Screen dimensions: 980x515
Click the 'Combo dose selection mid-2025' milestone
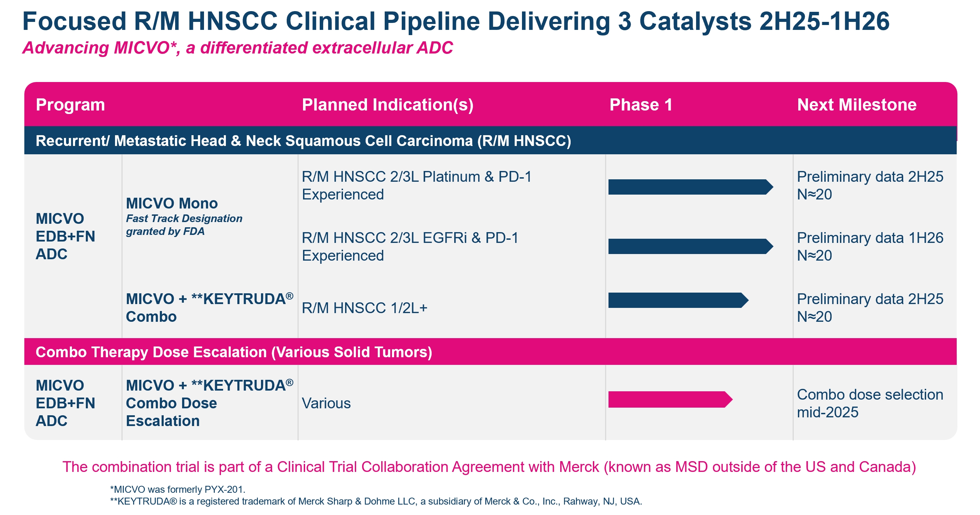[x=870, y=403]
